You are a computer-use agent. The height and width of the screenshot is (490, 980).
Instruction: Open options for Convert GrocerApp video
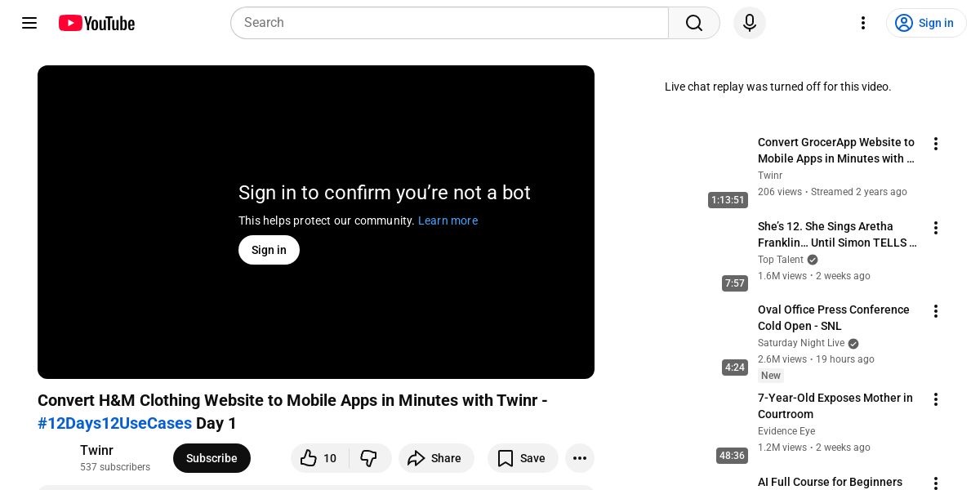click(x=936, y=144)
